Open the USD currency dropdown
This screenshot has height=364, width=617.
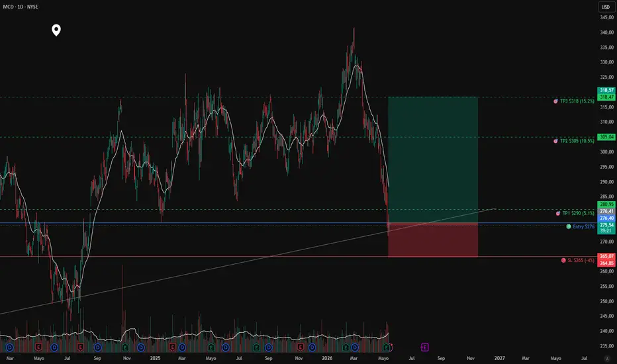[606, 7]
